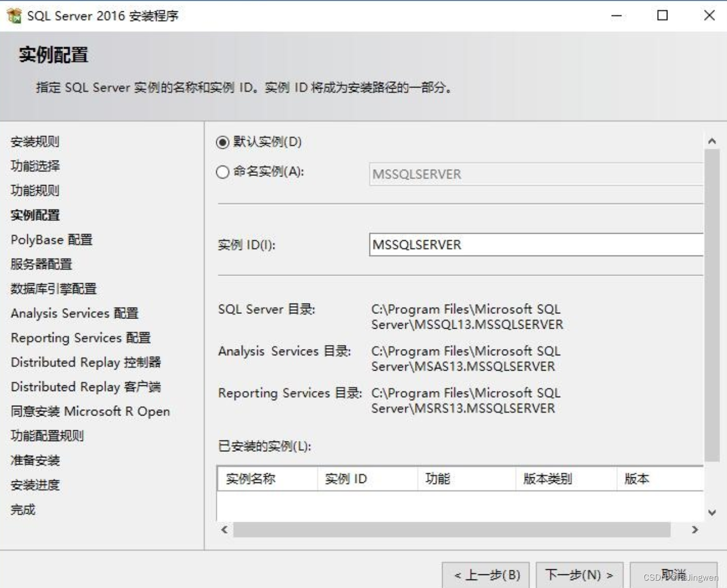Open 准备安装 step in sidebar
The image size is (727, 588).
coord(35,460)
